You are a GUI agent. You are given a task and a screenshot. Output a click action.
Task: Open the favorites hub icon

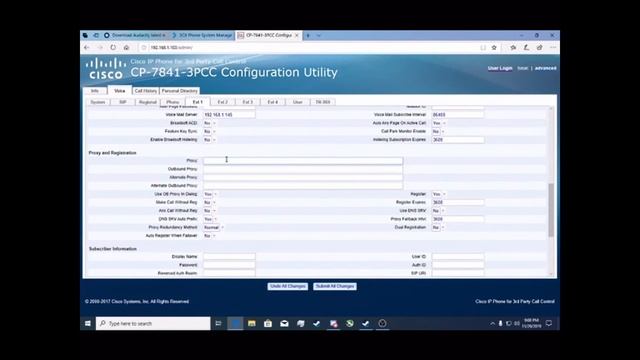[513, 48]
